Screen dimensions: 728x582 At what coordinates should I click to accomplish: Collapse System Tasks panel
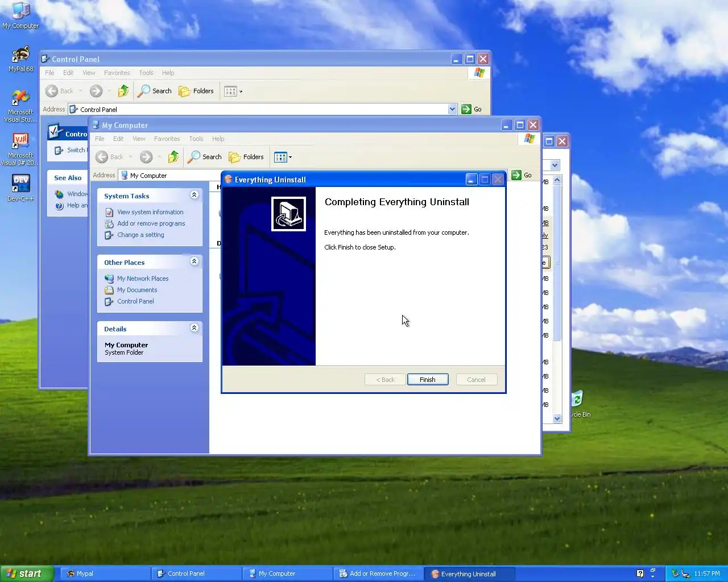[194, 195]
